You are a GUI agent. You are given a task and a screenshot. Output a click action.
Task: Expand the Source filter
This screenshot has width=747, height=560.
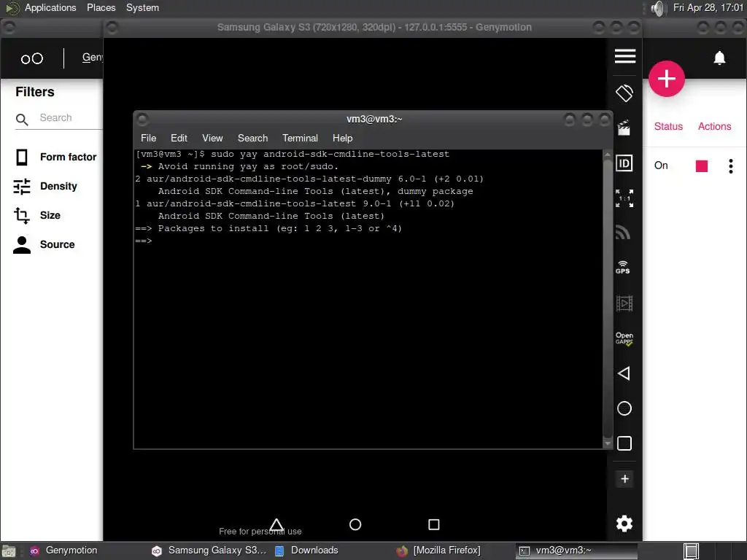(x=44, y=244)
